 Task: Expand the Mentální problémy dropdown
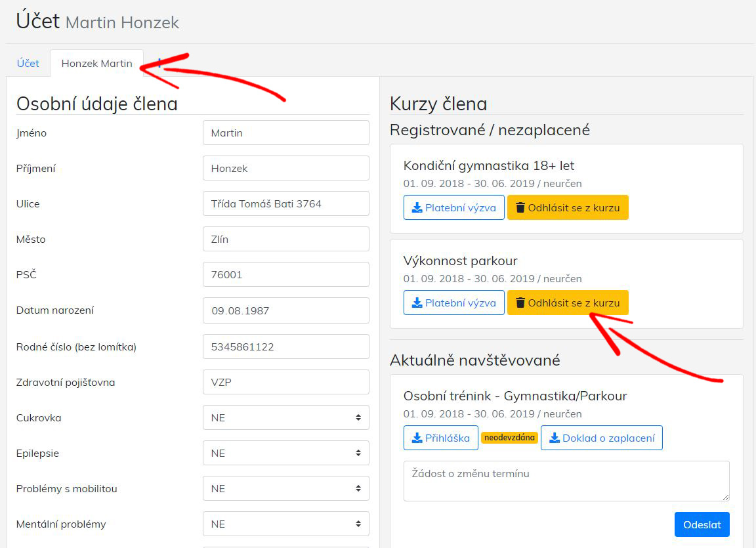coord(285,524)
